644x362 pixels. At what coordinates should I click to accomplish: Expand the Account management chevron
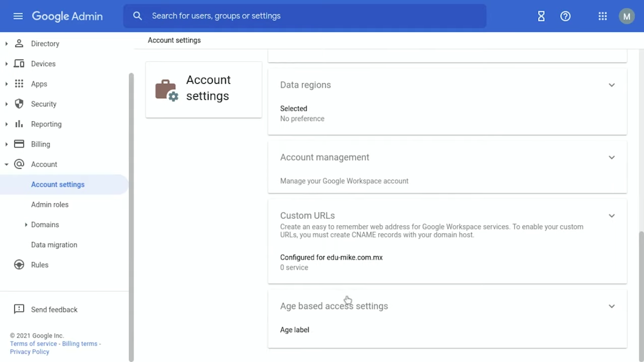[x=611, y=157]
